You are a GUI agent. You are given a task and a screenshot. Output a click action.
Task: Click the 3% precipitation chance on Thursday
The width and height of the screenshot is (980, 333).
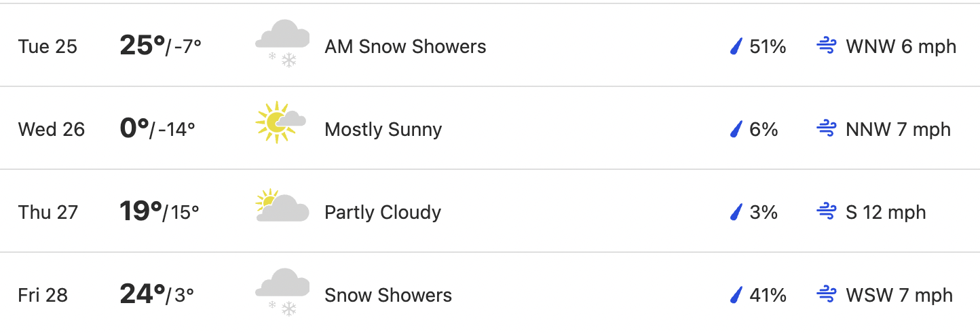coord(764,213)
